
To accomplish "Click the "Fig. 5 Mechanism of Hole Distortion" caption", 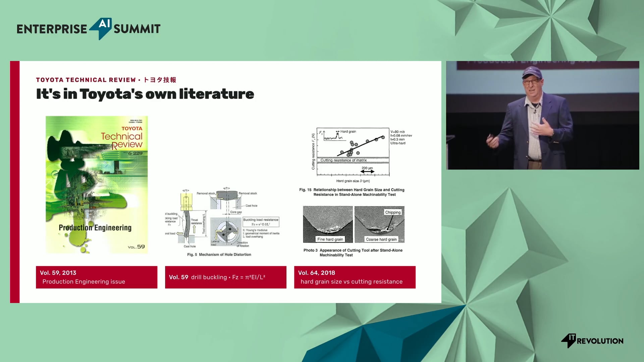I will [219, 254].
